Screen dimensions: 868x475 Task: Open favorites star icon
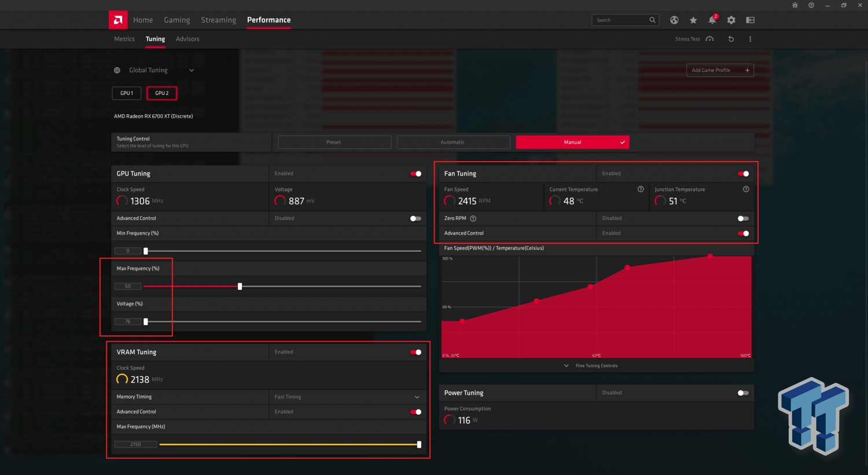coord(693,20)
